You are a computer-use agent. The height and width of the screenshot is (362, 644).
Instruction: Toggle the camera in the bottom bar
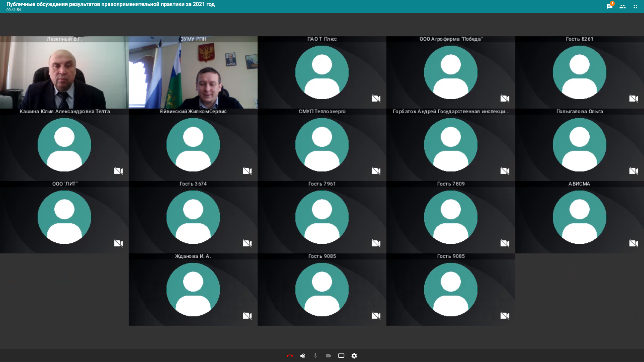(328, 356)
